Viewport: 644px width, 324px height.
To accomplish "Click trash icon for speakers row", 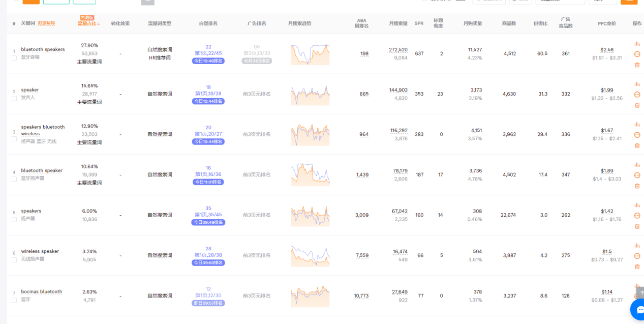I will 637,226.
